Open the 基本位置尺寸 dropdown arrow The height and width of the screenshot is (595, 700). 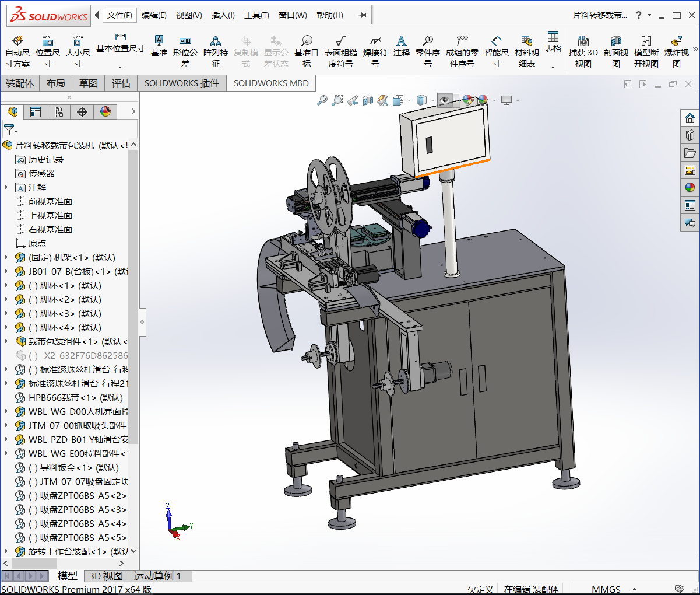point(121,67)
